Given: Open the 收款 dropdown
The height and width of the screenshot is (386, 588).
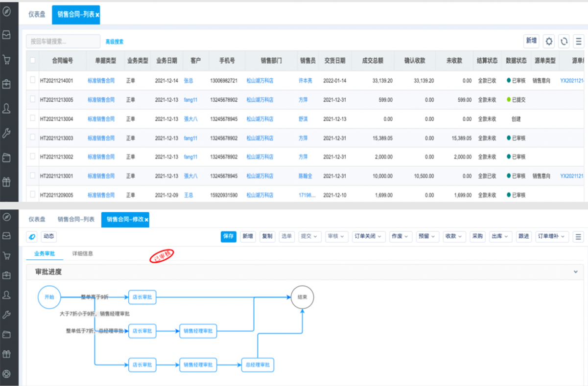Looking at the screenshot, I should 454,236.
